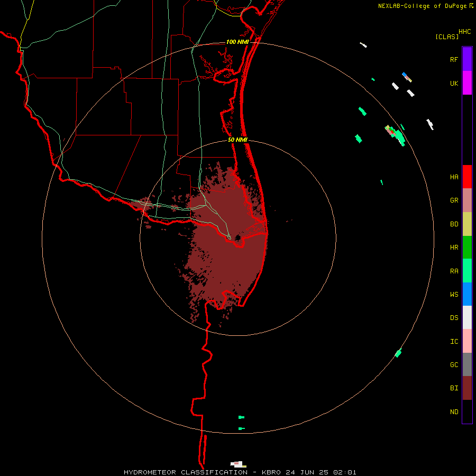Click the 24 JUN 25 date text
Viewport: 476px width, 476px height.
307,472
